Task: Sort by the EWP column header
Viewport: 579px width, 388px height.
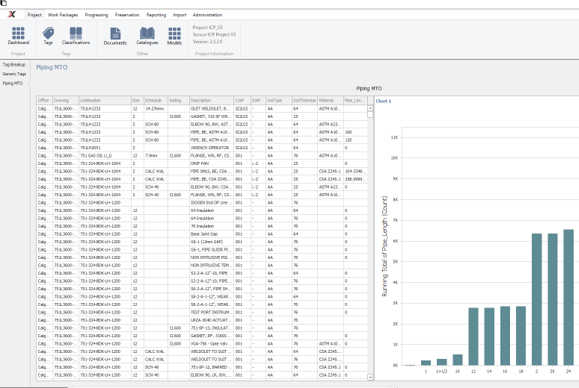Action: 258,100
